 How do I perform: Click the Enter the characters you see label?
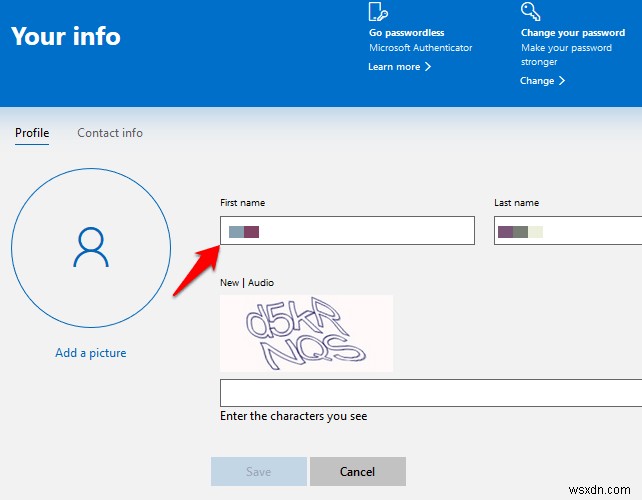click(x=294, y=416)
